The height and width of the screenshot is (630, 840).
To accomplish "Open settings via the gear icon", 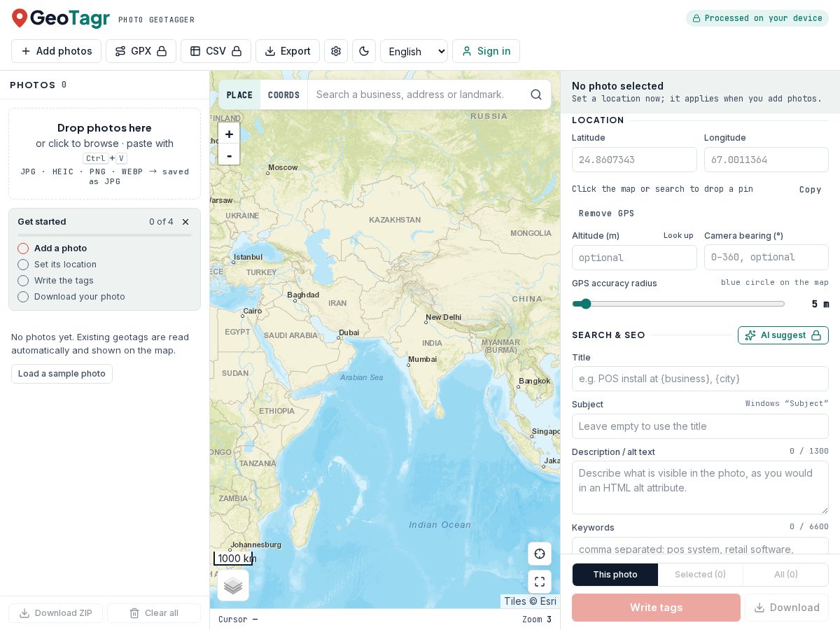I will (x=336, y=51).
